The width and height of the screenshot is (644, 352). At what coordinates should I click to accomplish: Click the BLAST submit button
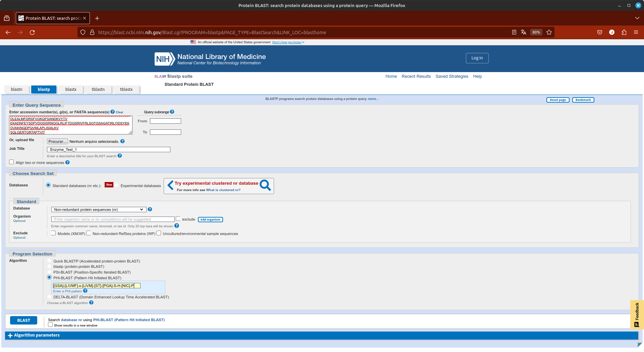pyautogui.click(x=23, y=320)
